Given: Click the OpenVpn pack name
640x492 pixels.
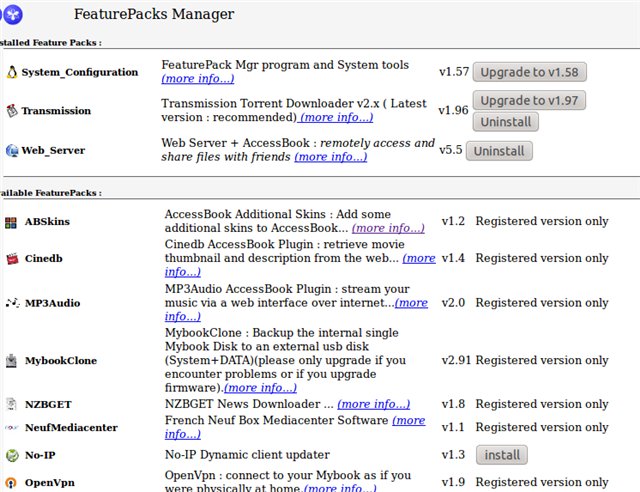Looking at the screenshot, I should [x=50, y=483].
